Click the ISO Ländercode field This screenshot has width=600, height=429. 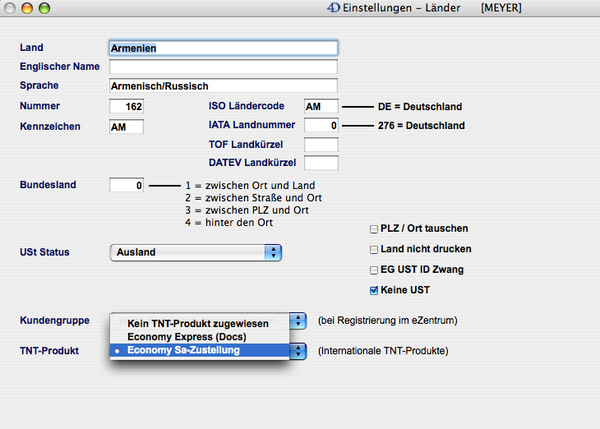(321, 106)
